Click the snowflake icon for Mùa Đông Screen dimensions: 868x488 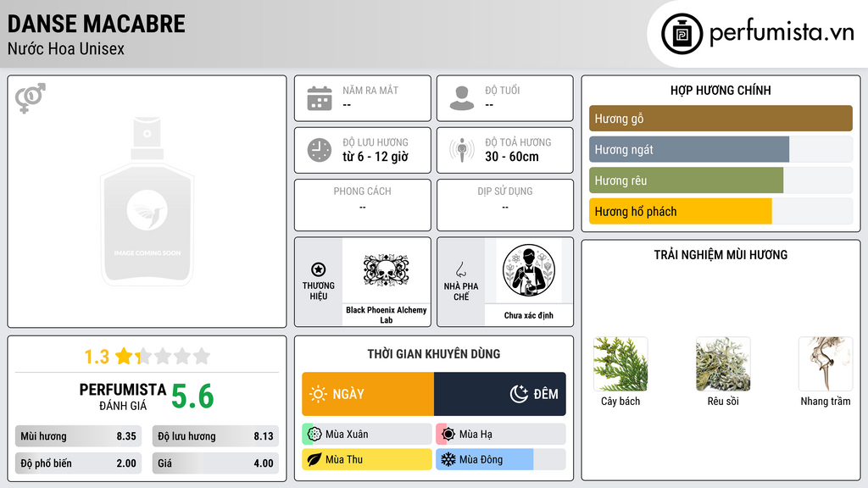448,459
